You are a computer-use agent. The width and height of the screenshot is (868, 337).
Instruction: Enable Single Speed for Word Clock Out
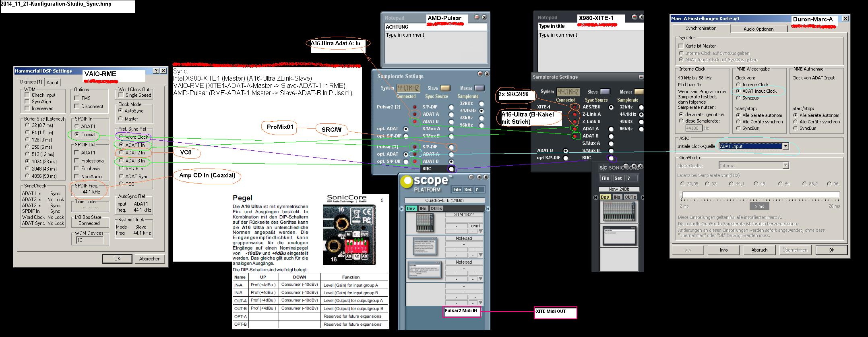pyautogui.click(x=121, y=95)
